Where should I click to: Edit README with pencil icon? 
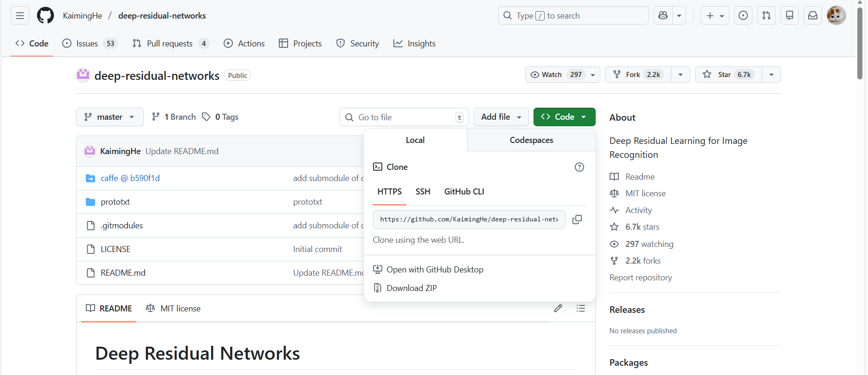(558, 308)
